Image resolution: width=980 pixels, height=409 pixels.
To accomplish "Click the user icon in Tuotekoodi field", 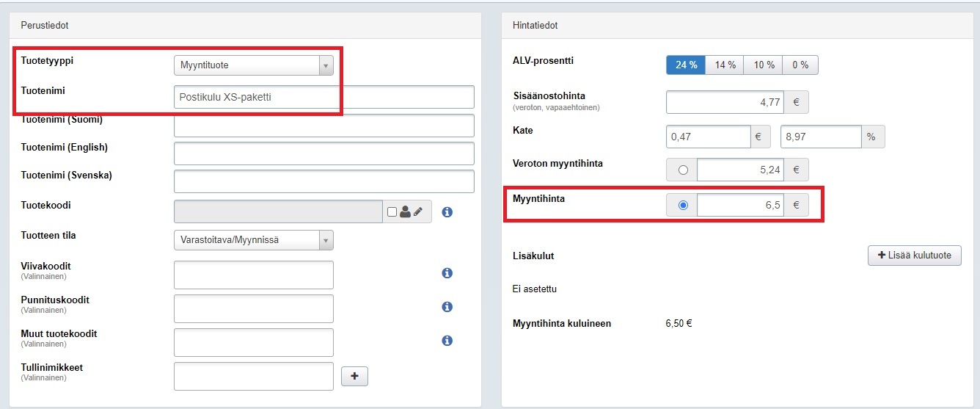I will point(405,211).
